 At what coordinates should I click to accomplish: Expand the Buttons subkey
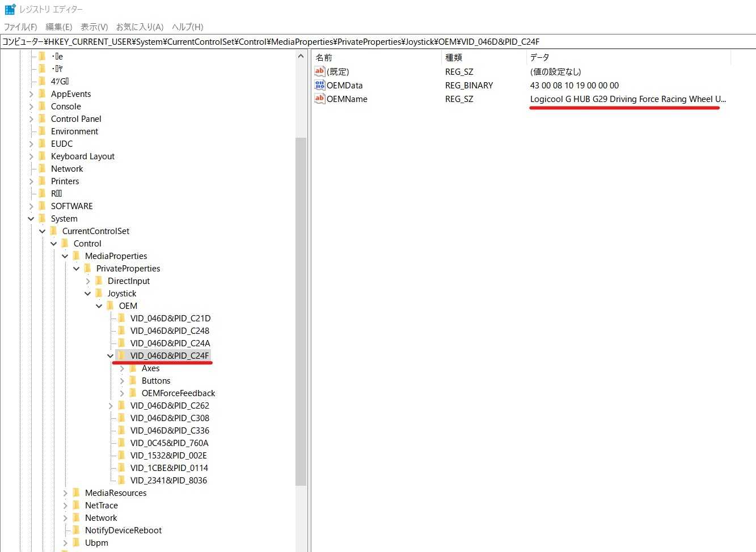(x=122, y=381)
